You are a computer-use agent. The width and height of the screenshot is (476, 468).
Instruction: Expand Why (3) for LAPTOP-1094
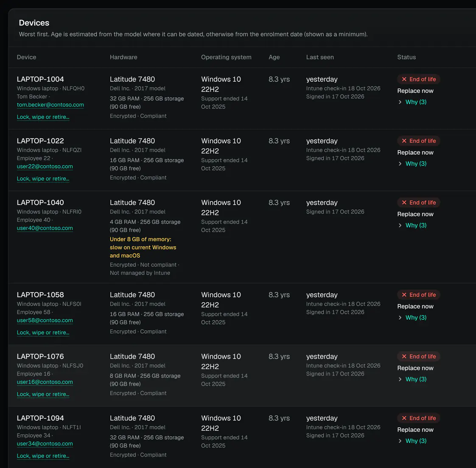(412, 441)
